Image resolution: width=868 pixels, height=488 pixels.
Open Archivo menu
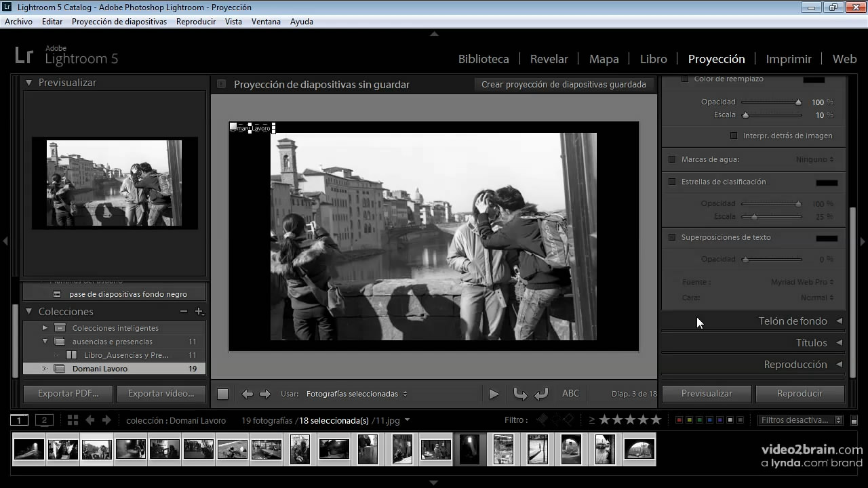18,22
